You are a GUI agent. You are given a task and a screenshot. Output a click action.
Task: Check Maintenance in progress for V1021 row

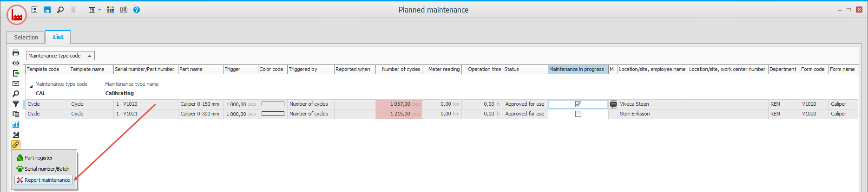[578, 114]
